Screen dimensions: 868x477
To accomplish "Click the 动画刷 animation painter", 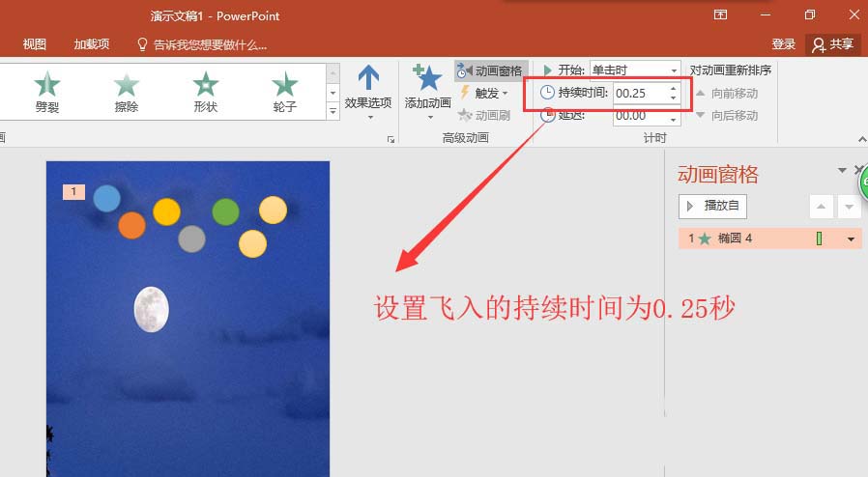I will click(484, 115).
